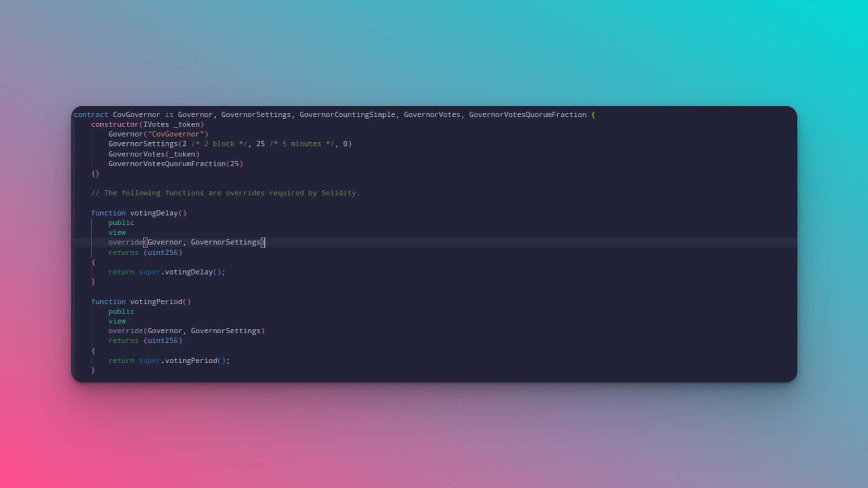Click "GovernorVotes," in the contract inheritance list
This screenshot has width=868, height=488.
tap(434, 115)
